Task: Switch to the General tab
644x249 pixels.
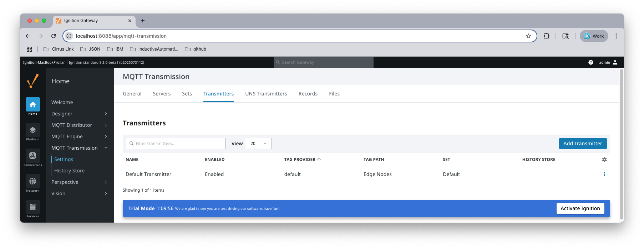Action: [132, 94]
